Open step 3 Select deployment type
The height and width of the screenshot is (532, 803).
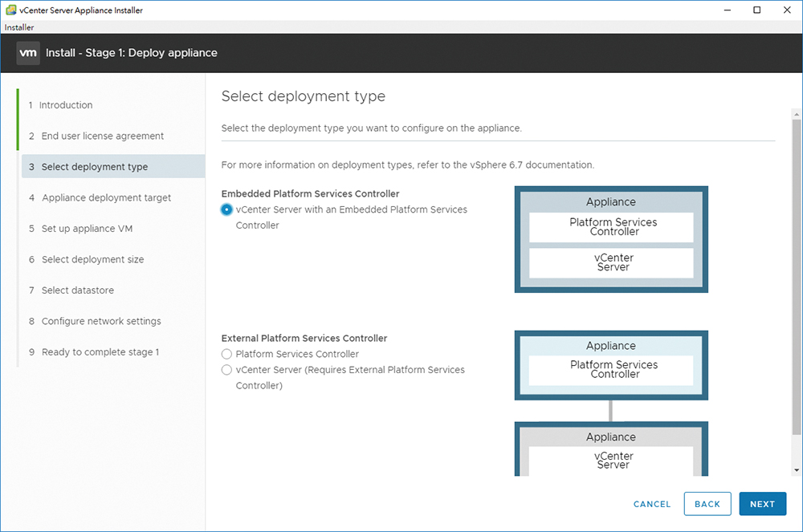pyautogui.click(x=113, y=167)
